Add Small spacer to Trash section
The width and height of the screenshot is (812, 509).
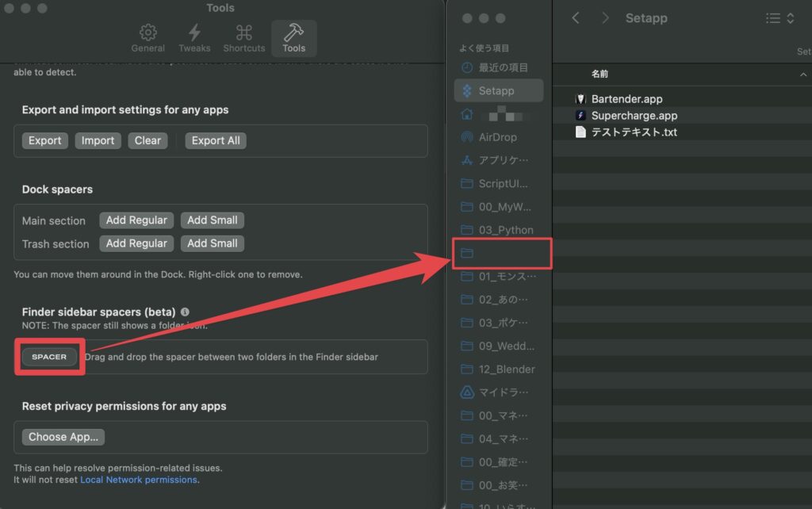(x=213, y=243)
